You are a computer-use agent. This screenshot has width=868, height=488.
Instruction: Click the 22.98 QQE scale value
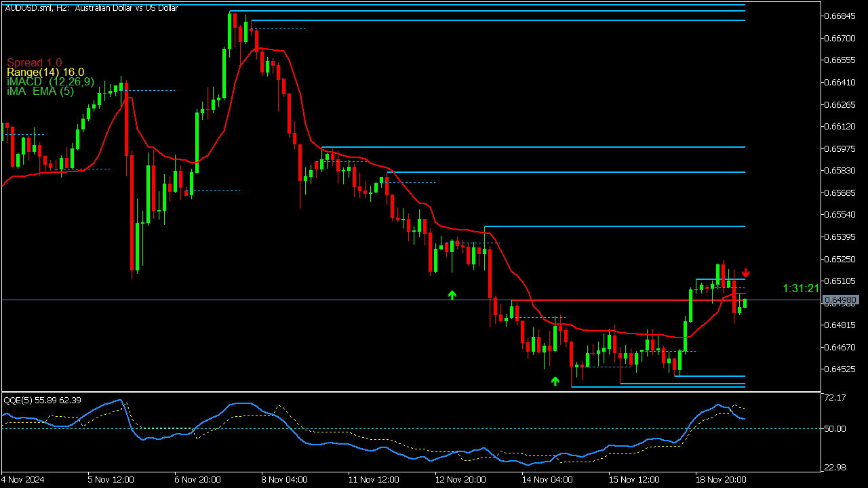(x=835, y=468)
